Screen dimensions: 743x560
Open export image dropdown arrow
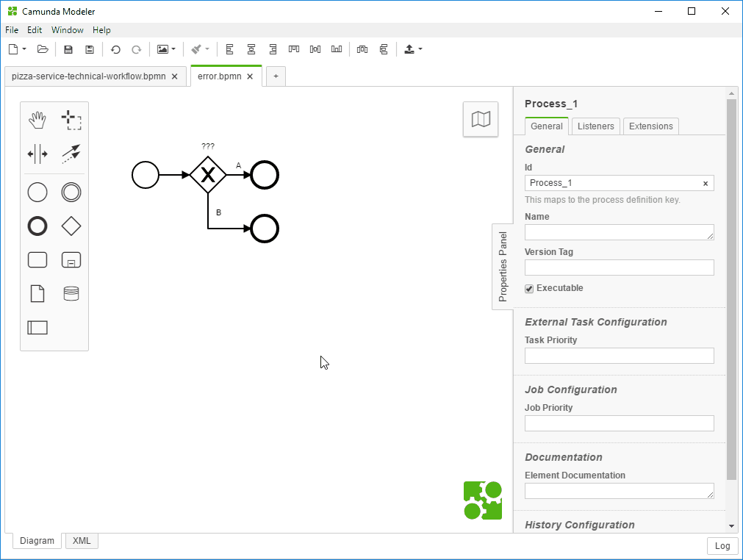(x=173, y=49)
